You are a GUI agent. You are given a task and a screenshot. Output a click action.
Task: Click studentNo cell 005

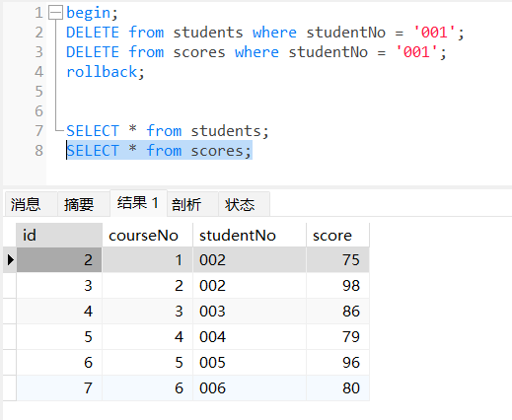[x=250, y=363]
